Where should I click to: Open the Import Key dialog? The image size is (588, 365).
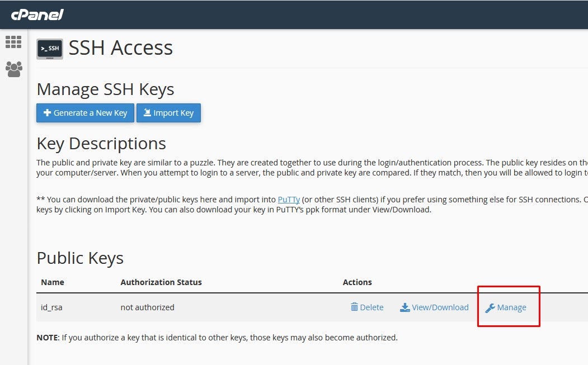tap(168, 113)
